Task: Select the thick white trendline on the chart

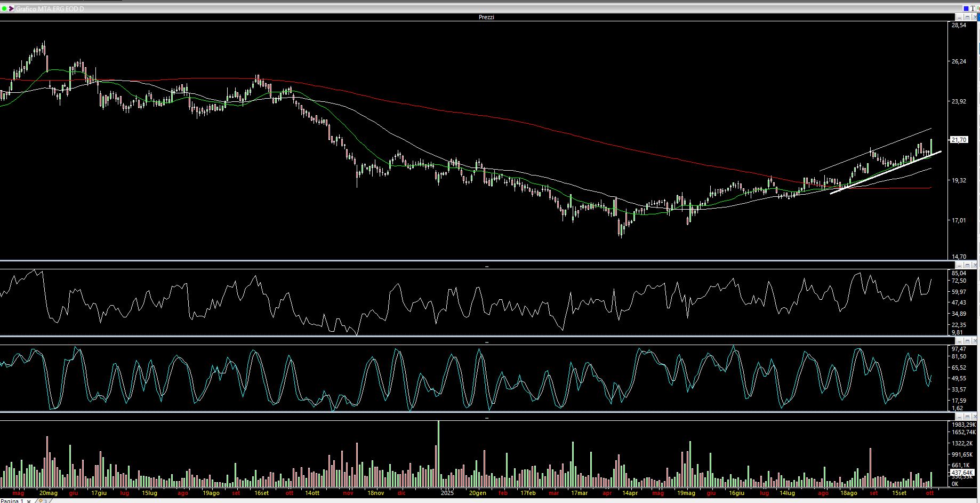Action: 885,172
